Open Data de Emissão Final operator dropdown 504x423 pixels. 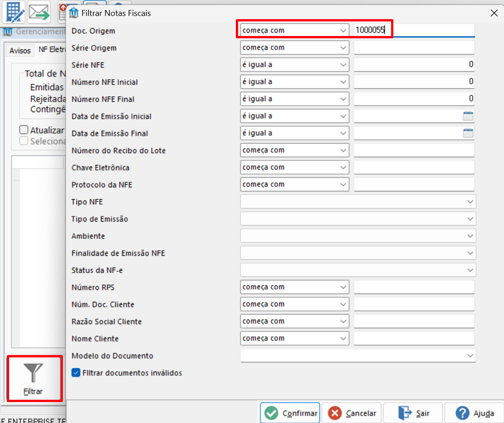pyautogui.click(x=295, y=133)
